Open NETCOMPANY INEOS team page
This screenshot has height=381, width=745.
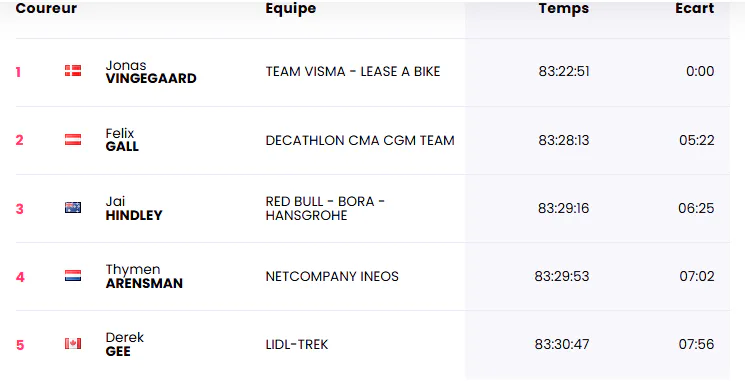point(332,276)
